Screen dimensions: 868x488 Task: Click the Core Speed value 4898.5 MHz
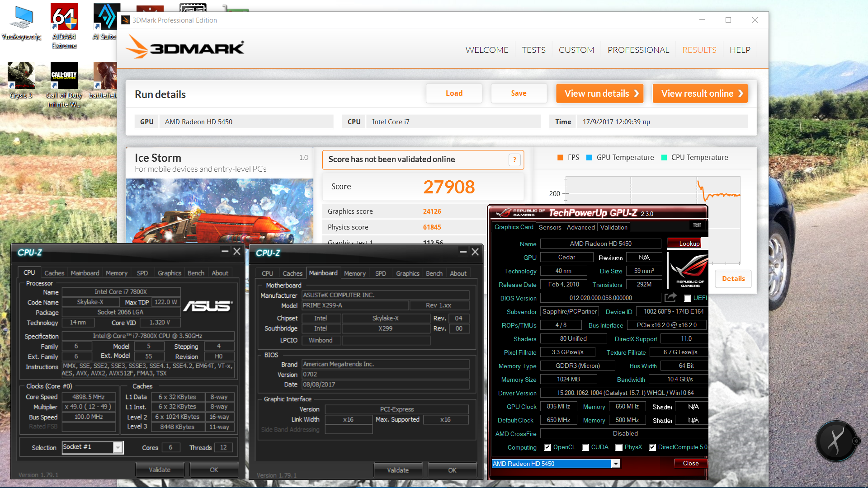click(x=89, y=397)
